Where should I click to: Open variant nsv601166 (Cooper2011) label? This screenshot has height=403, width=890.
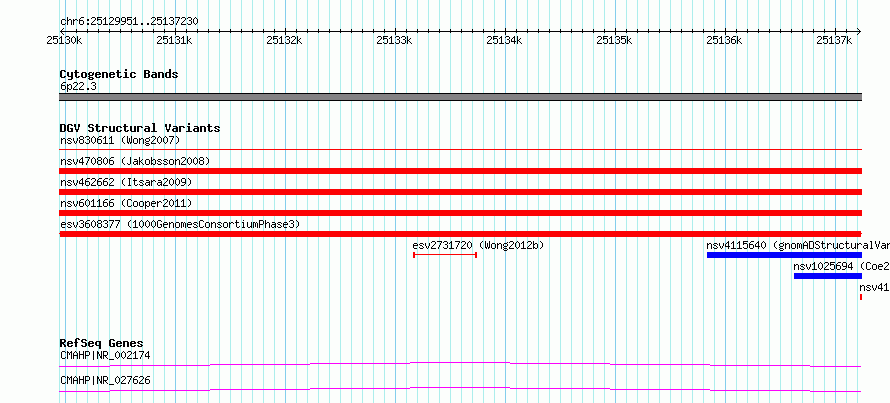(126, 203)
